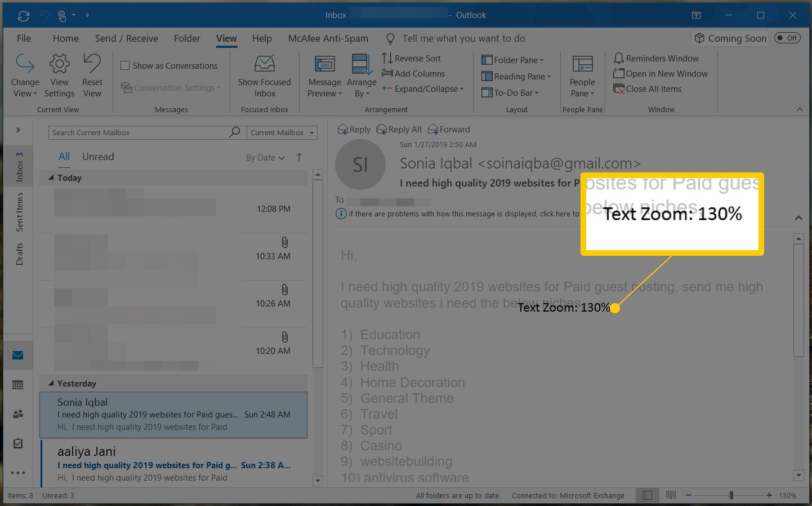Toggle the Coming Soon switch
This screenshot has height=506, width=812.
tap(787, 38)
